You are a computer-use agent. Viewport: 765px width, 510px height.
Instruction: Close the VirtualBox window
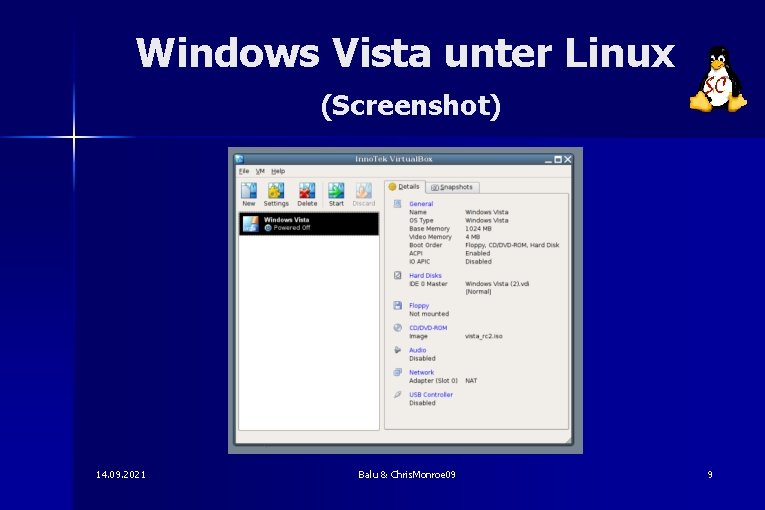coord(567,160)
